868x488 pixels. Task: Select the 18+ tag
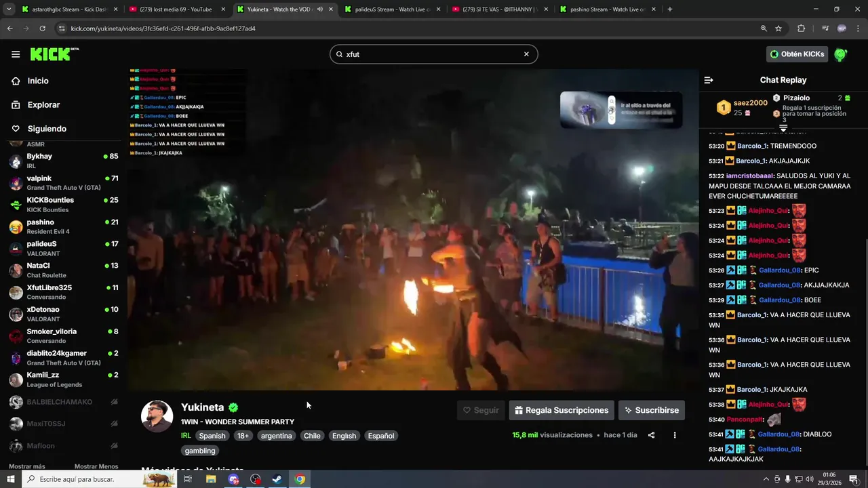[243, 436]
